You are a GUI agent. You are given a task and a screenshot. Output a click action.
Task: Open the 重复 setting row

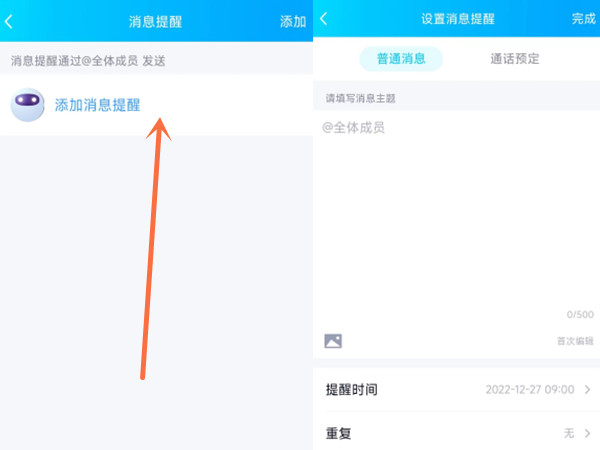(338, 434)
